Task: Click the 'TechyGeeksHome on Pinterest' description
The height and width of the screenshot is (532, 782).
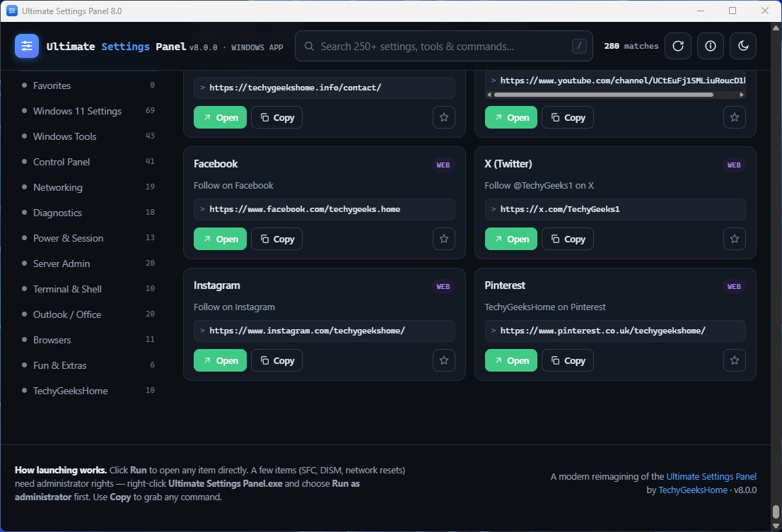Action: click(545, 307)
